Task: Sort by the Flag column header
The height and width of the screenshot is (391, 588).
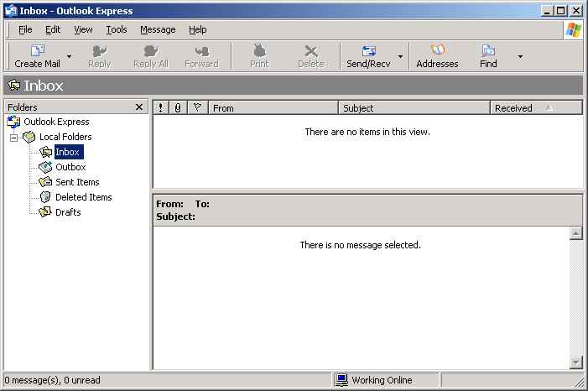Action: click(197, 107)
